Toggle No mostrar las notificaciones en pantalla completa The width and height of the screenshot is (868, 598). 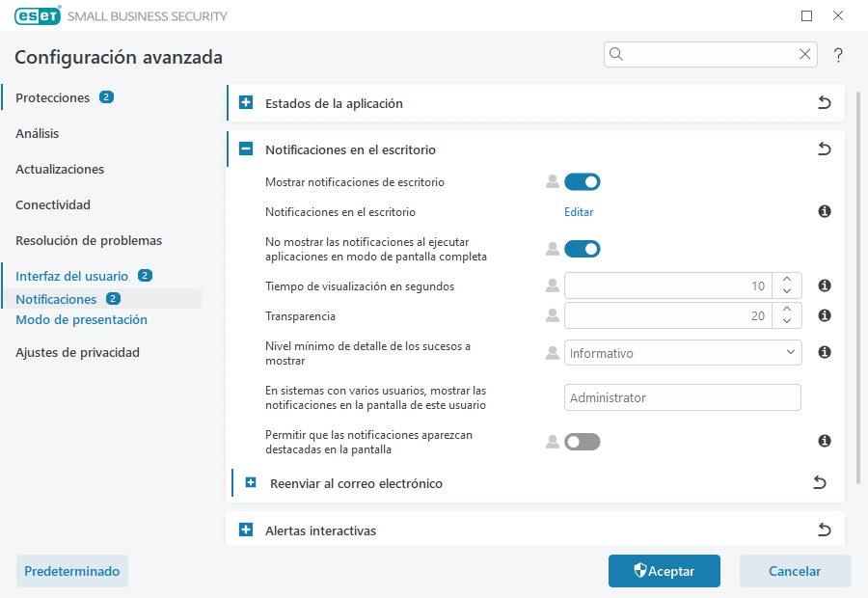(583, 248)
